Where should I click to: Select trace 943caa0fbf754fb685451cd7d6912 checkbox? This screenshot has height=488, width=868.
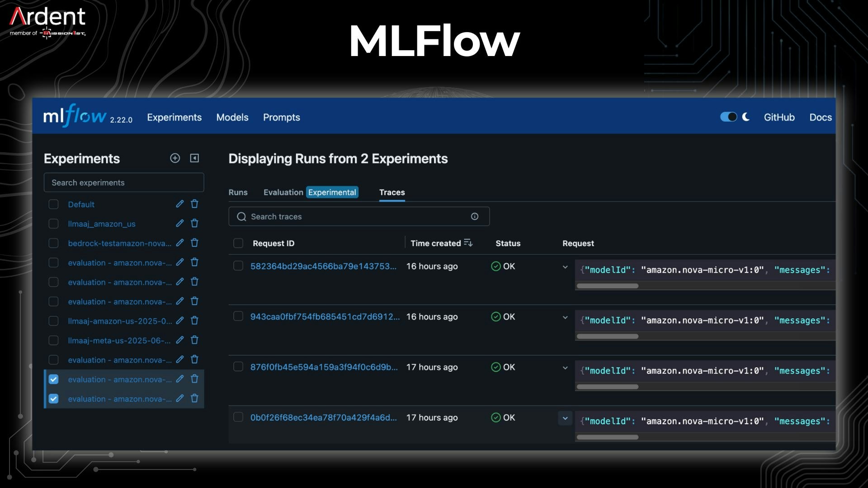coord(238,316)
